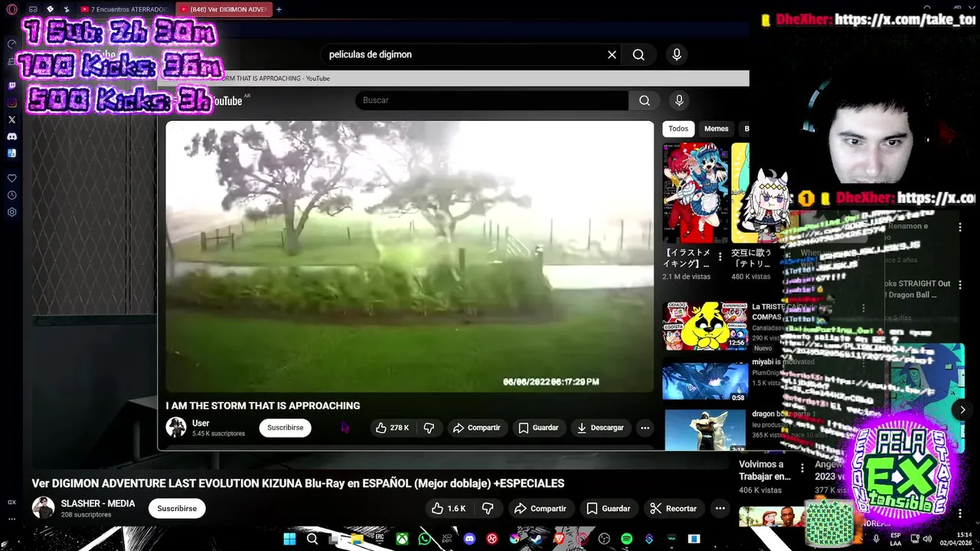Select the '(846) Ver DIGIMON ADVE' tab
This screenshot has height=551, width=980.
(223, 9)
